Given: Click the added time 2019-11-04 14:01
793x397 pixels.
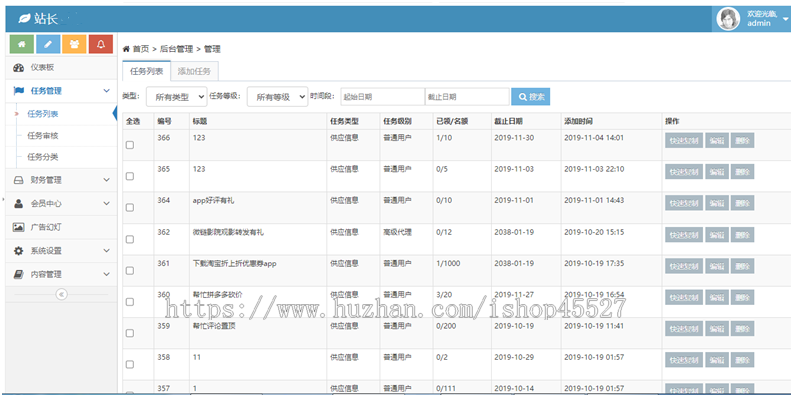Looking at the screenshot, I should click(594, 138).
